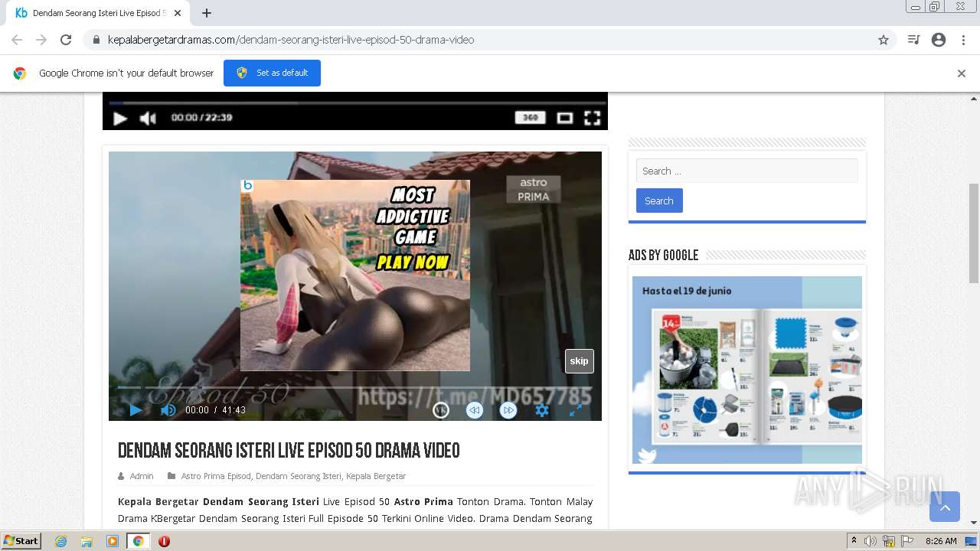Go back to the previous page
The image size is (980, 551).
click(x=17, y=40)
